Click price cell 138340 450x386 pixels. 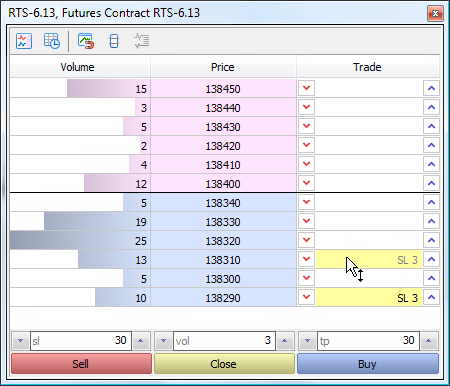click(x=223, y=203)
